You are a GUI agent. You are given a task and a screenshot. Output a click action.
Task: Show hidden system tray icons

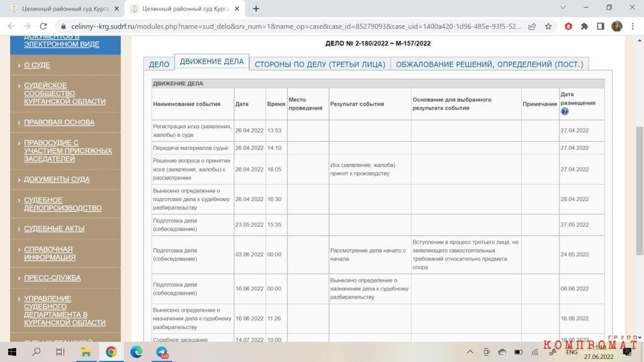470,352
